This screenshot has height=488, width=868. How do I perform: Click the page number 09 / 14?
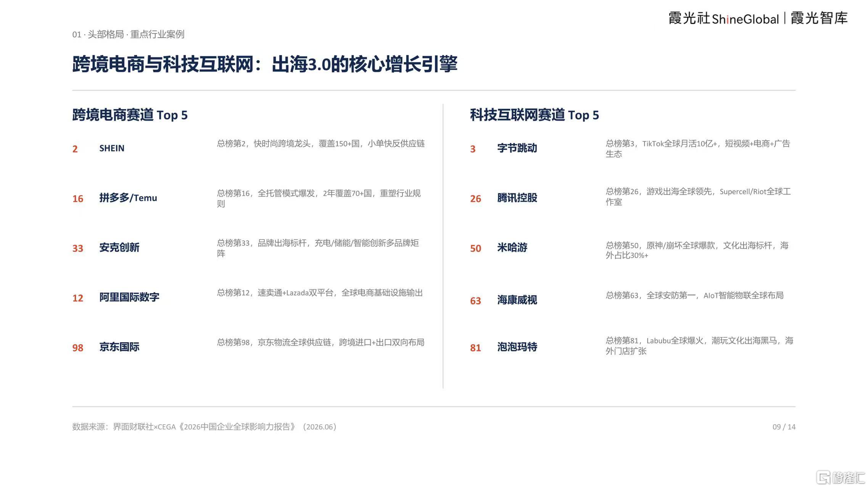point(784,427)
